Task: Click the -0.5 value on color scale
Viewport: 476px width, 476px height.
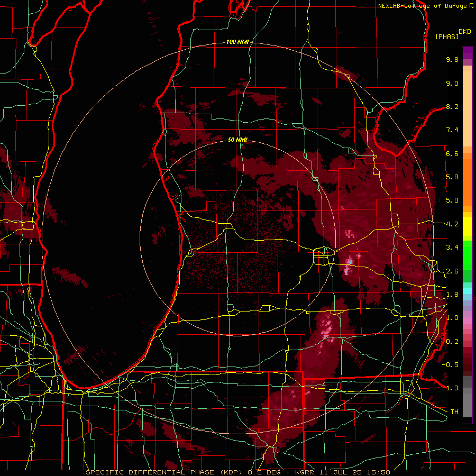Action: coord(450,365)
